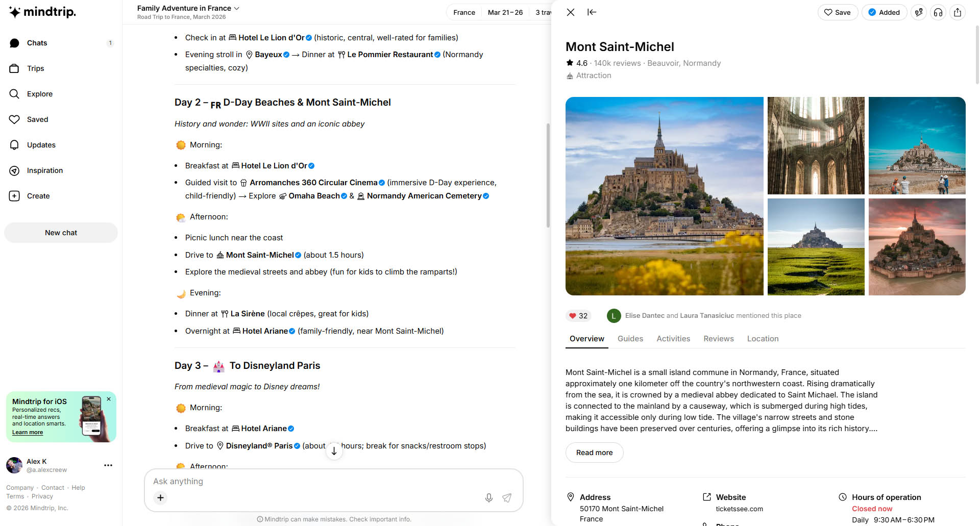The image size is (980, 526).
Task: Open the share icon in place panel
Action: (958, 12)
